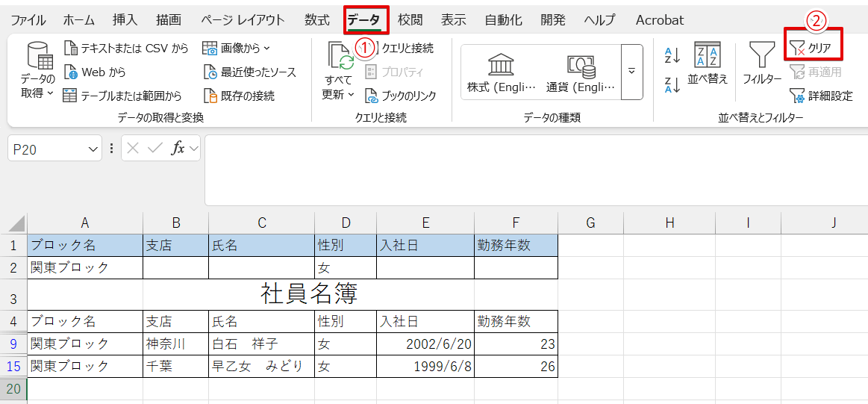This screenshot has height=404, width=868.
Task: Open the 並べ替え sort dialog
Action: click(708, 63)
